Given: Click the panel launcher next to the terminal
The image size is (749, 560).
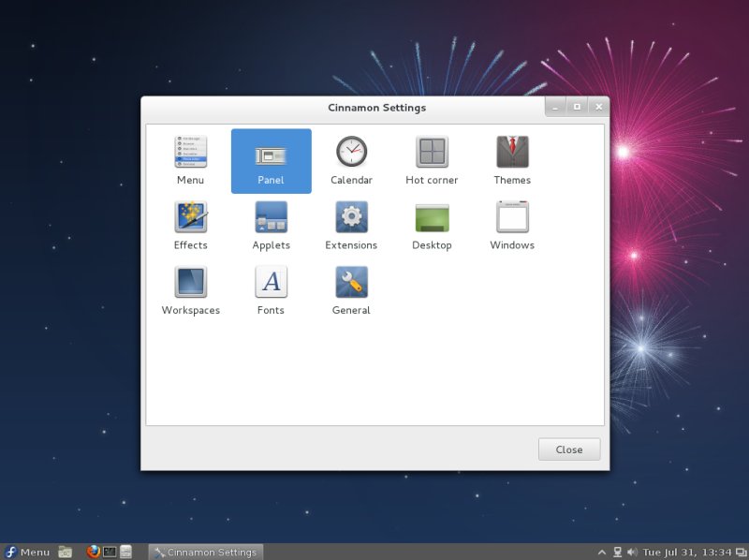Looking at the screenshot, I should click(x=125, y=552).
